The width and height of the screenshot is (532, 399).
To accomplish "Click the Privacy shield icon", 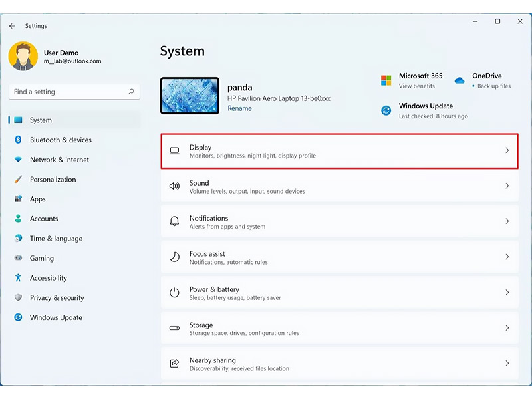I will [18, 297].
